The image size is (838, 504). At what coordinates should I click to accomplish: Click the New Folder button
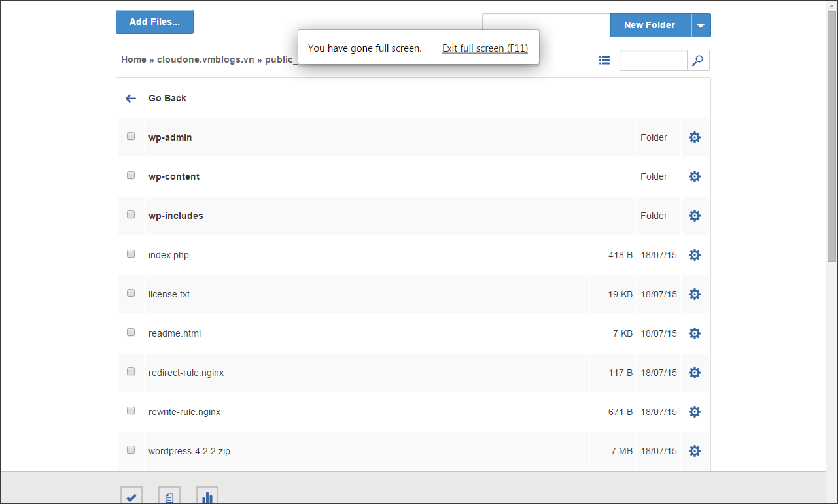pyautogui.click(x=650, y=25)
